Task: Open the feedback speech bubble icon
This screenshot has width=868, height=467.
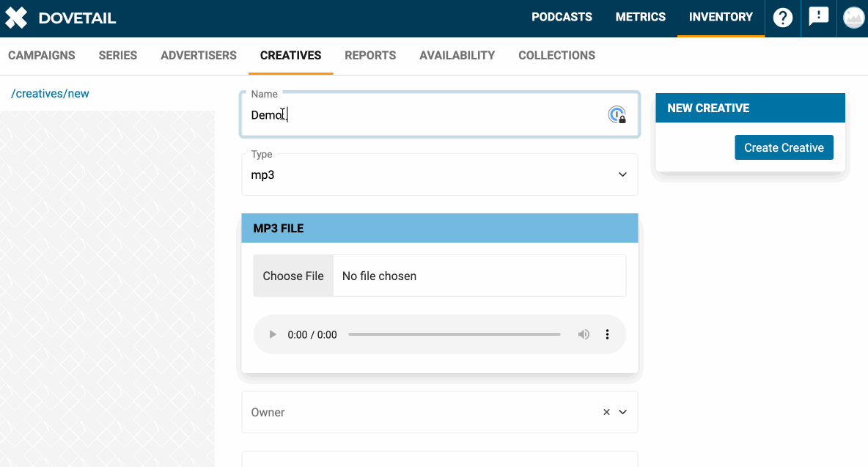Action: point(818,17)
